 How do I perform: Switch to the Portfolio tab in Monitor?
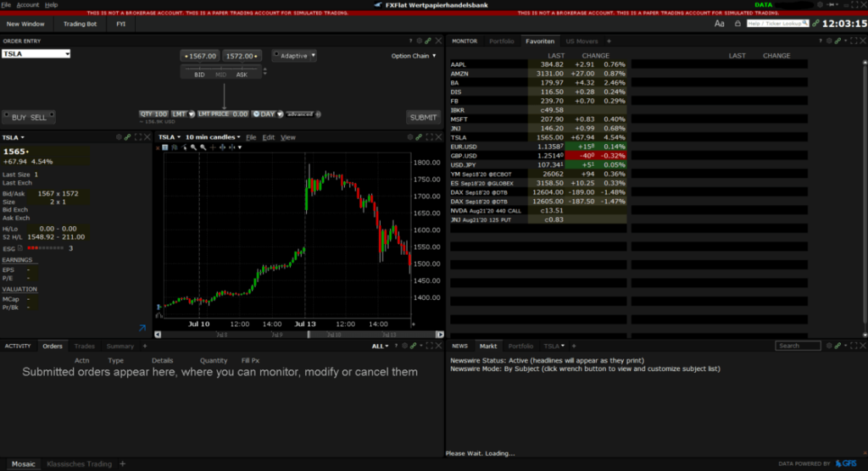[502, 41]
